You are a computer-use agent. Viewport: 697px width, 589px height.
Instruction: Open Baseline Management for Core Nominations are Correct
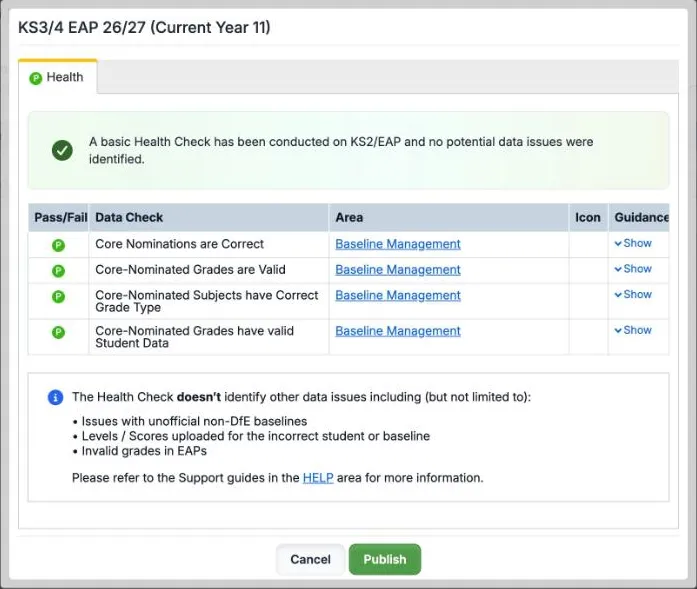click(398, 244)
